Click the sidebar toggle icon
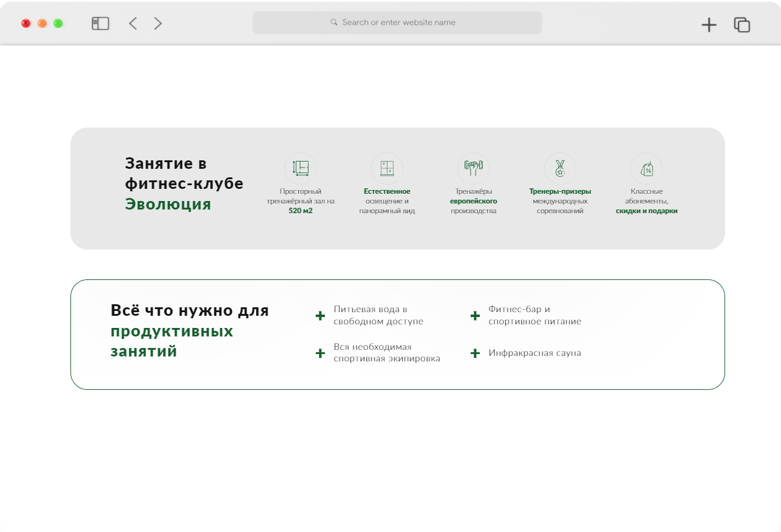 (x=100, y=24)
